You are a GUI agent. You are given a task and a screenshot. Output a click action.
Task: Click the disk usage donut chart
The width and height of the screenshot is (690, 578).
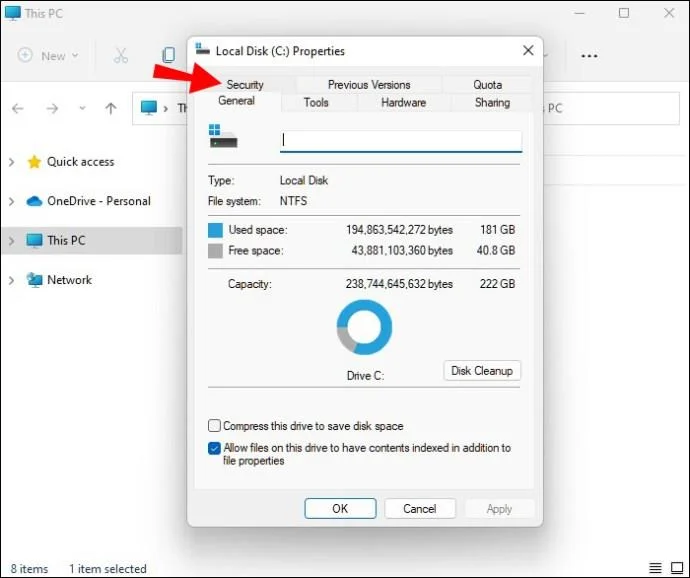pos(364,327)
